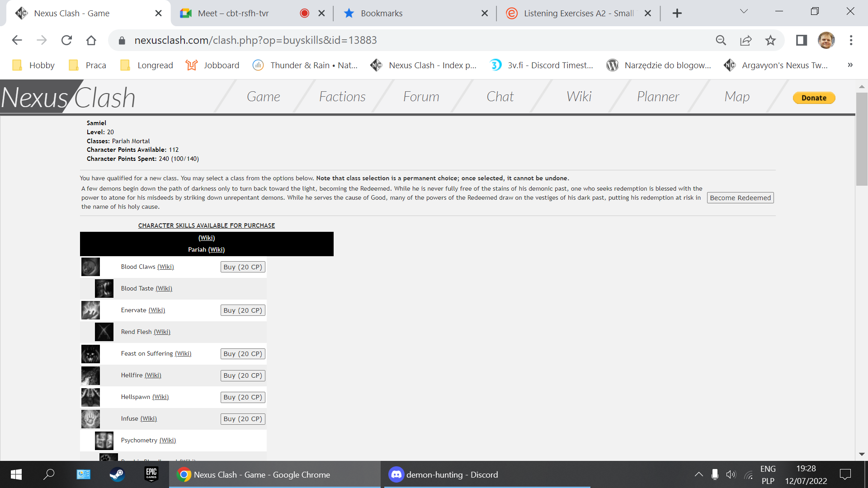The height and width of the screenshot is (488, 868).
Task: Switch to the Discord demon-hunting taskbar window
Action: tap(487, 474)
